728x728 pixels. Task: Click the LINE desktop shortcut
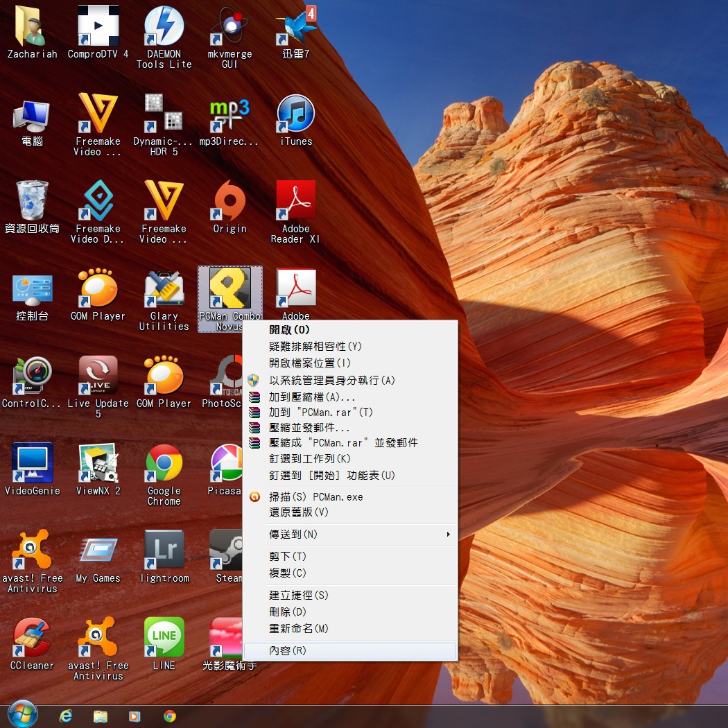coord(164,643)
